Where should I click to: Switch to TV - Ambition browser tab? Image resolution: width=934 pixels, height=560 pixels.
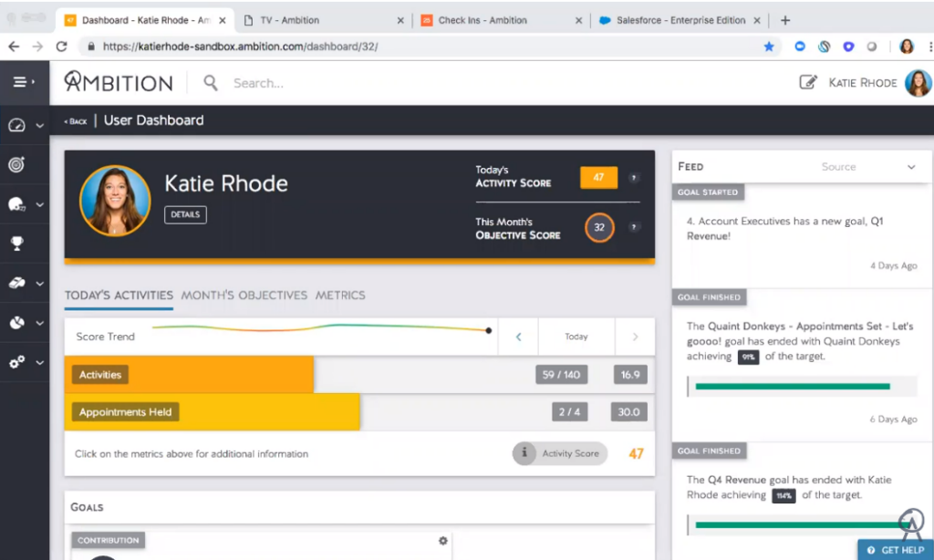[x=322, y=20]
